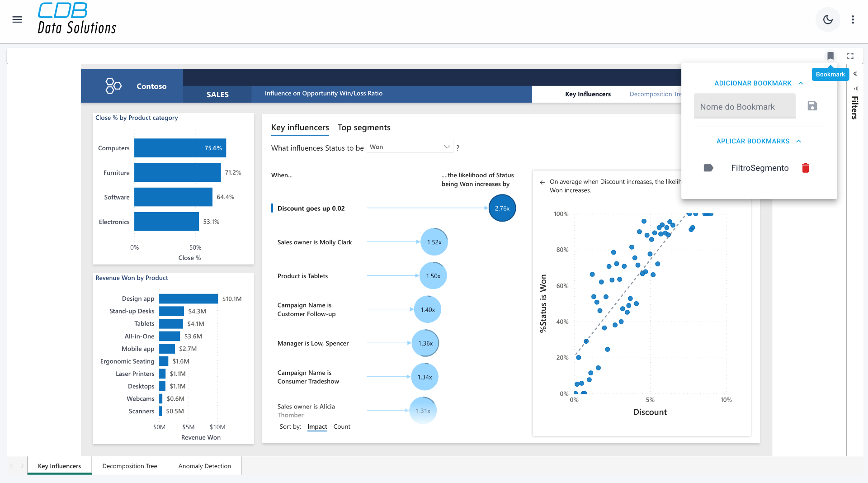Viewport: 868px width, 483px height.
Task: Open the Status value dropdown showing Won
Action: tap(410, 147)
